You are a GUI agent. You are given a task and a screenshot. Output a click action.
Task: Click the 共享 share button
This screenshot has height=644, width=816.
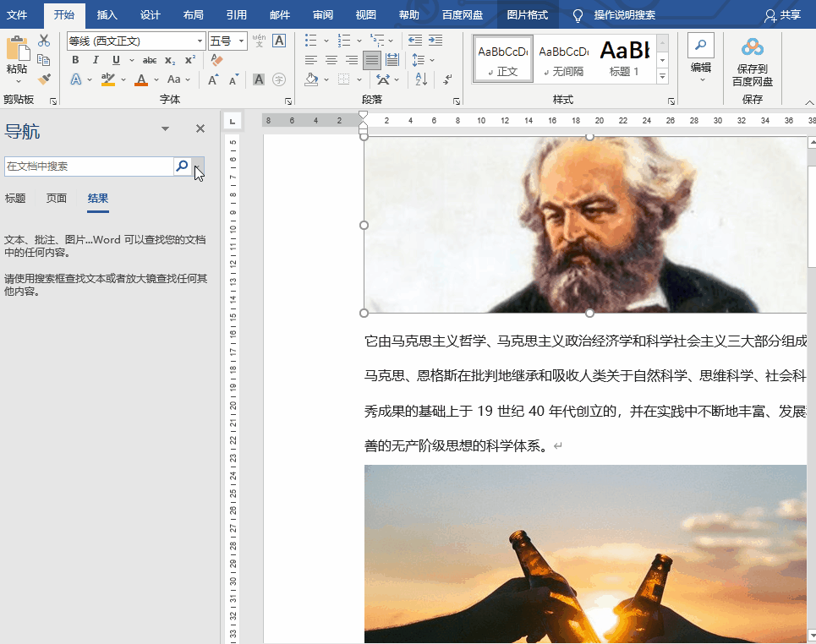(782, 15)
